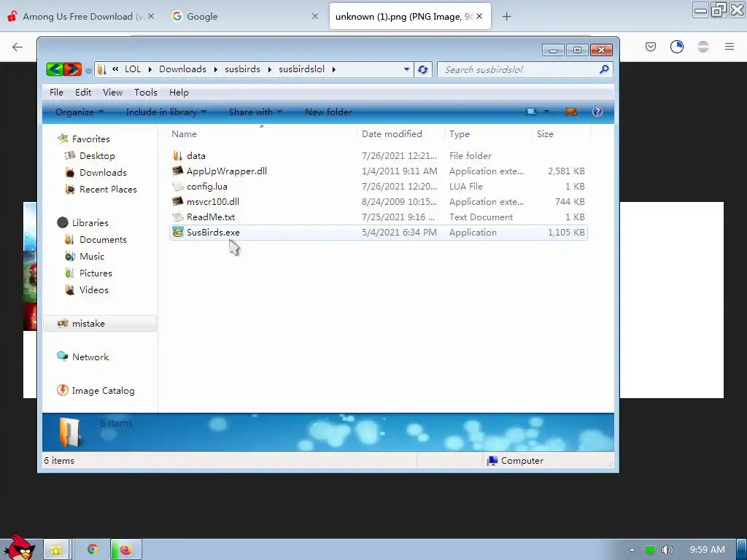Expand arrow between Downloads and susbirds breadcrumbs
Screen dimensions: 747x560
tap(215, 69)
